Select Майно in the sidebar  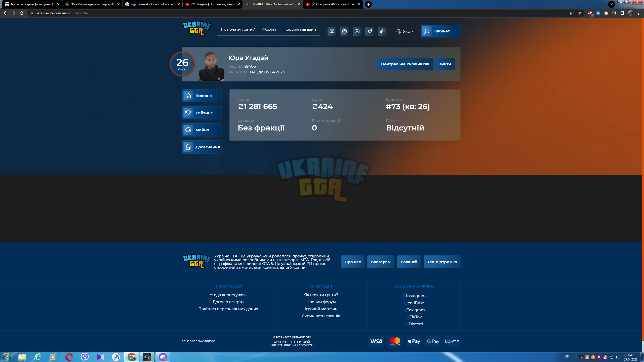point(202,130)
